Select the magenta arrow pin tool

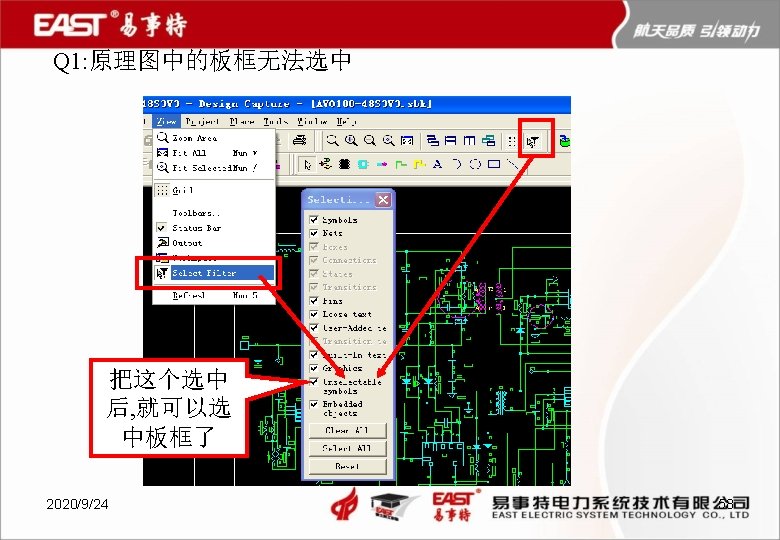click(x=382, y=164)
